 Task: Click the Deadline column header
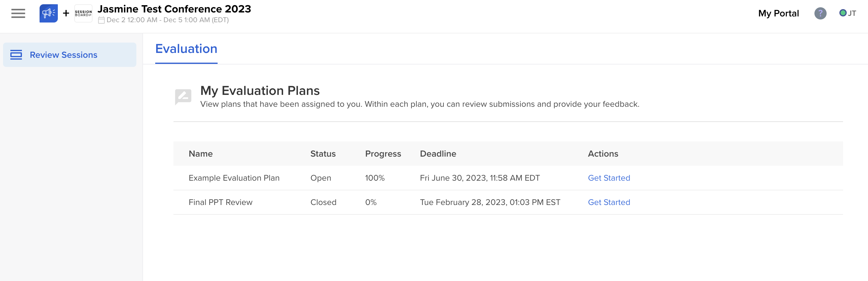point(438,154)
